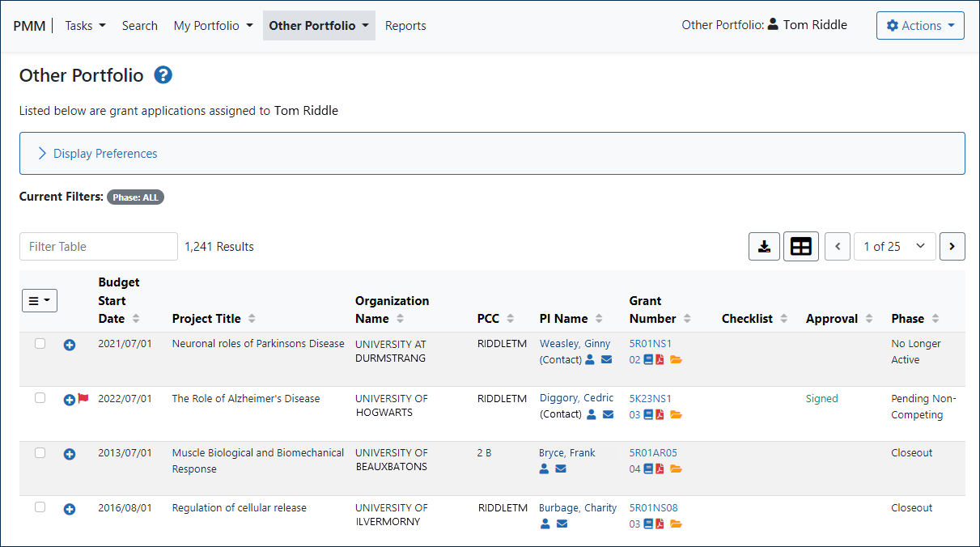The width and height of the screenshot is (980, 547).
Task: Open the Tasks menu
Action: [85, 26]
